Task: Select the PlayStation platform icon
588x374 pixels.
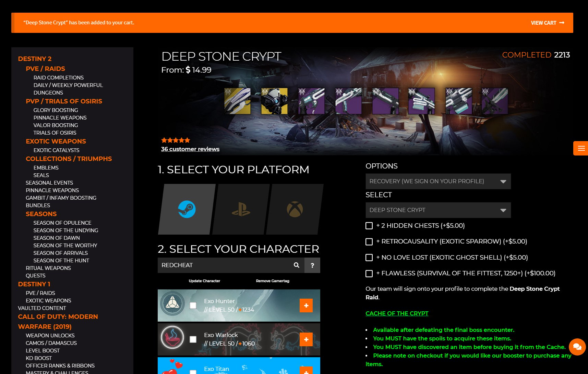Action: [x=241, y=209]
